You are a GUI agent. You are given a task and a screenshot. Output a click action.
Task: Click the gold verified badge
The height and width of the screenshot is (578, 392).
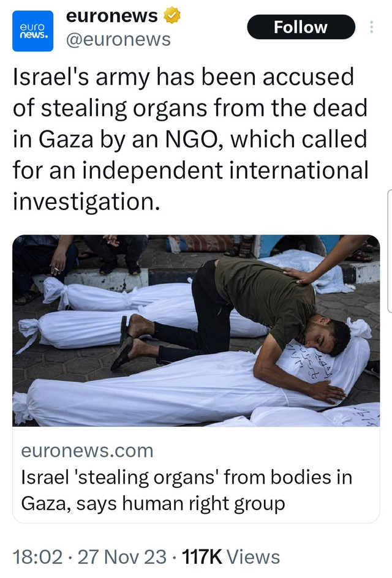(172, 16)
